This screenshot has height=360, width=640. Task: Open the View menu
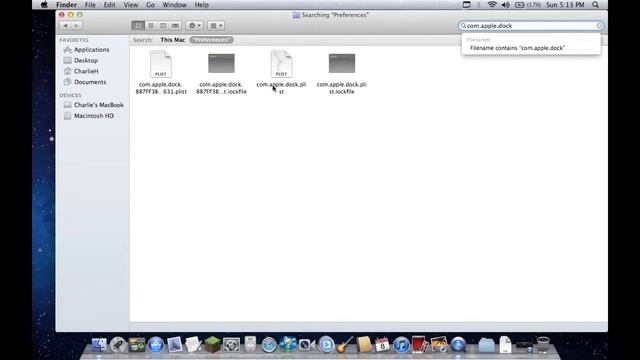131,5
